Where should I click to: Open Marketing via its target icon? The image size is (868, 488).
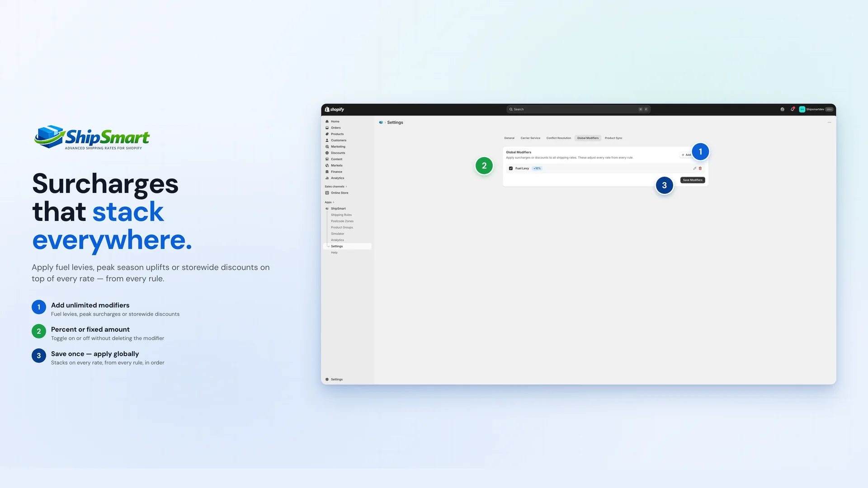point(327,147)
